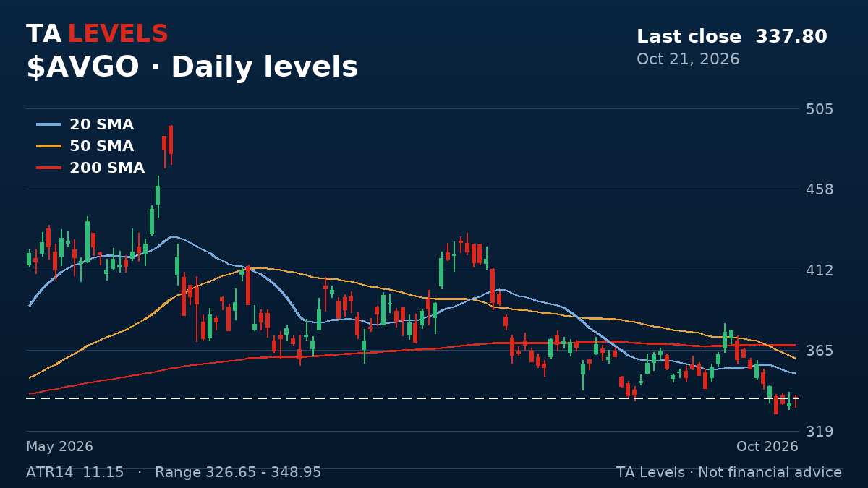
Task: Click the red 200 SMA legend line swatch
Action: coord(48,168)
